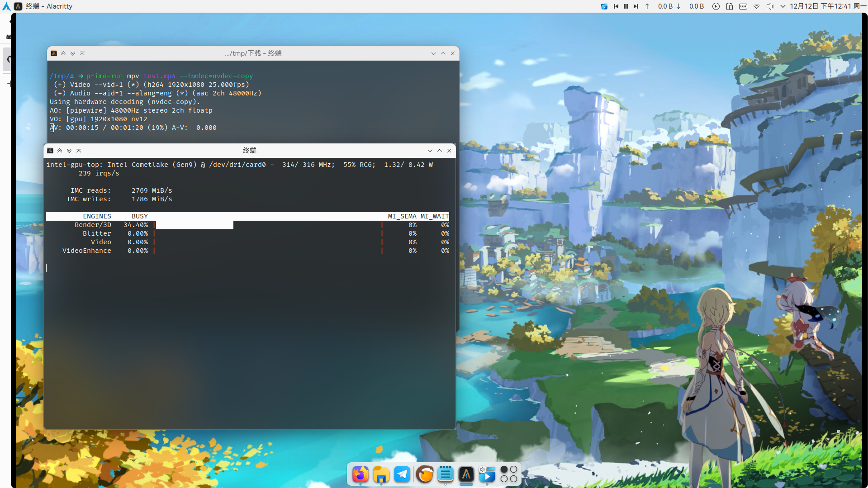Click the virtual keyboard tray icon

coord(742,6)
